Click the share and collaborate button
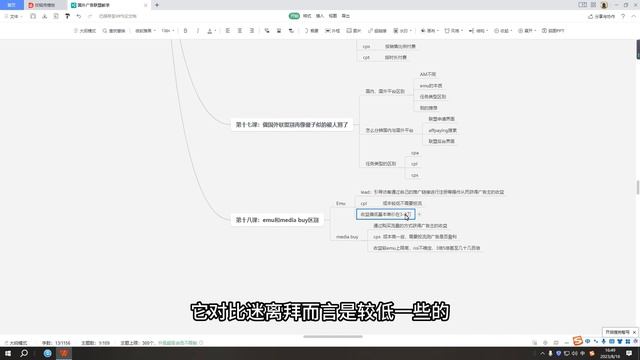 pyautogui.click(x=602, y=16)
